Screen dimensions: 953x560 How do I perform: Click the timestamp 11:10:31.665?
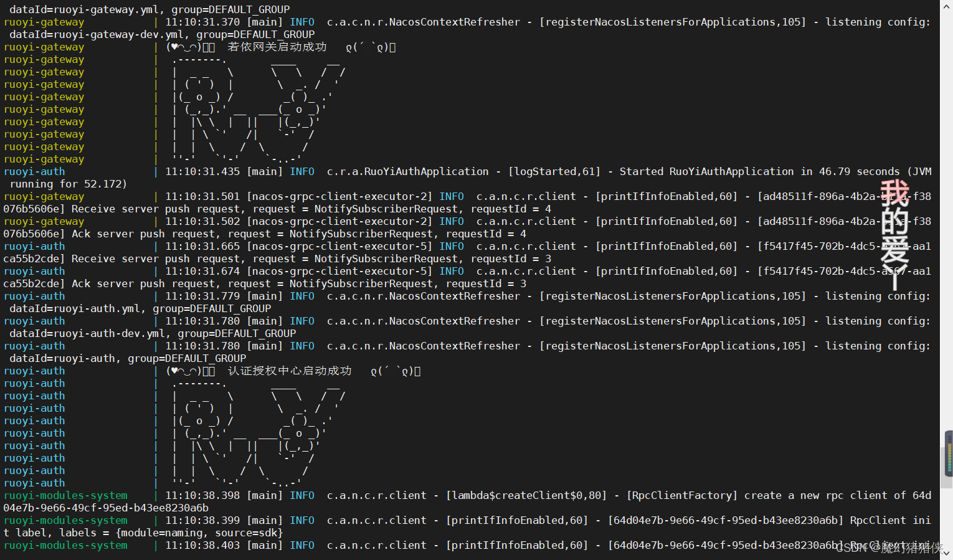(x=202, y=246)
